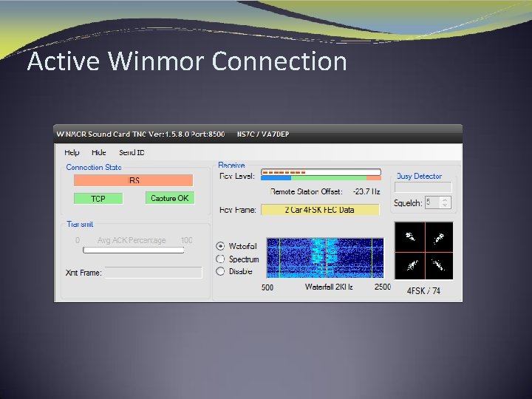Click the TCP status indicator

point(98,199)
